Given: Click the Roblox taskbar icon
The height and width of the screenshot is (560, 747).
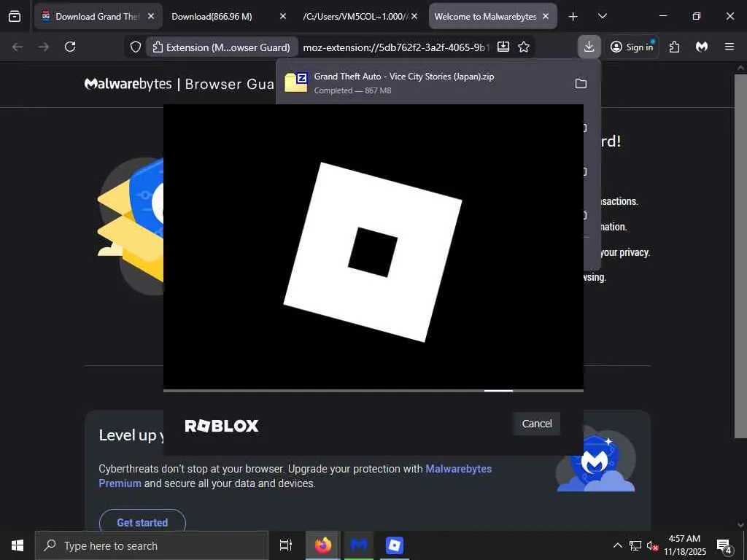Looking at the screenshot, I should pos(395,545).
